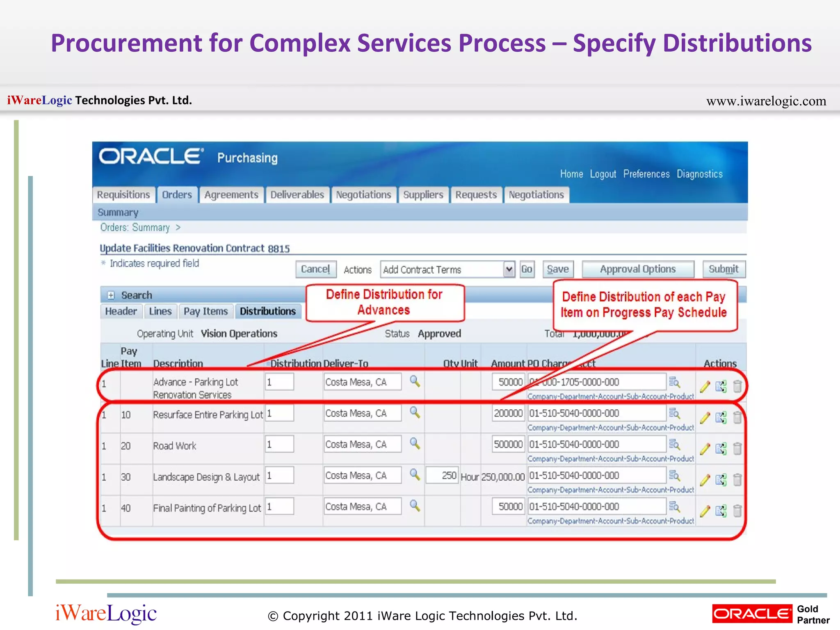Click deliver-to search icon in Road Work row
840x630 pixels.
point(415,443)
